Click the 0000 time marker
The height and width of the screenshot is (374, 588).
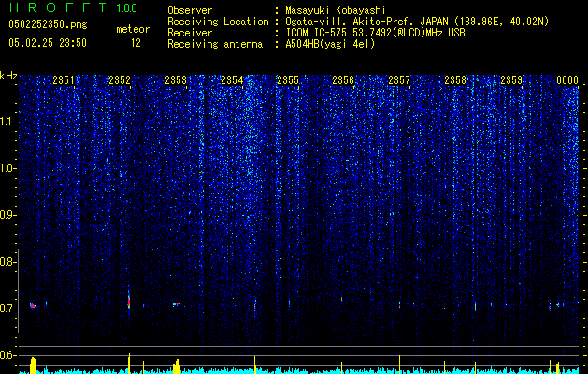pos(567,80)
